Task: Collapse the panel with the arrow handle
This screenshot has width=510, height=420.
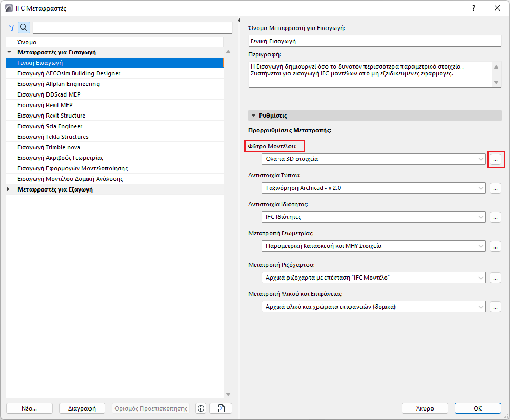Action: tap(239, 21)
